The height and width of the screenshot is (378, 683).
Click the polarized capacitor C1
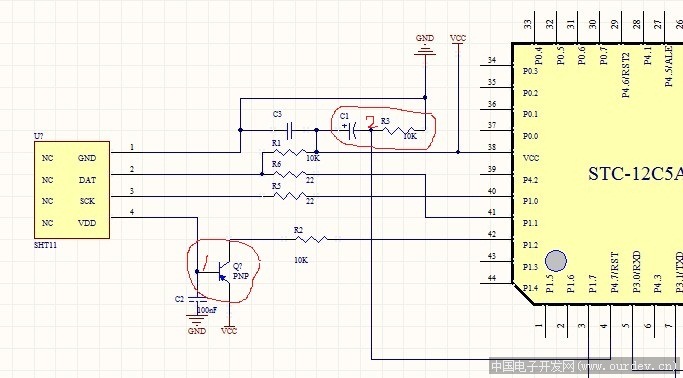click(x=352, y=130)
